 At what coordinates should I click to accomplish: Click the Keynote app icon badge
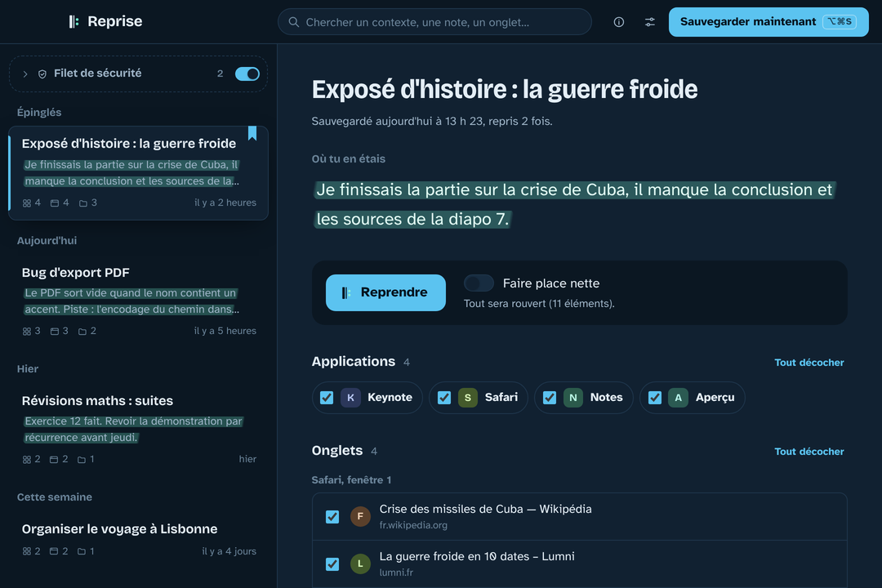(350, 397)
